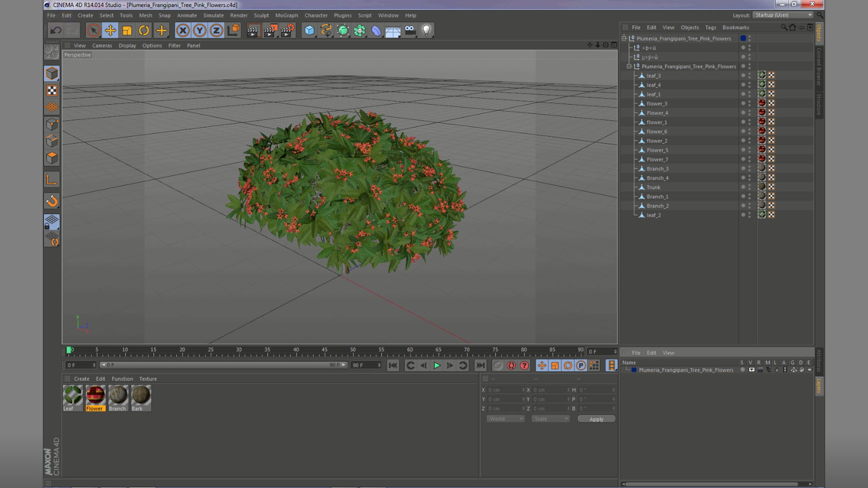Viewport: 868px width, 488px height.
Task: Open the MoGraph menu
Action: (286, 16)
